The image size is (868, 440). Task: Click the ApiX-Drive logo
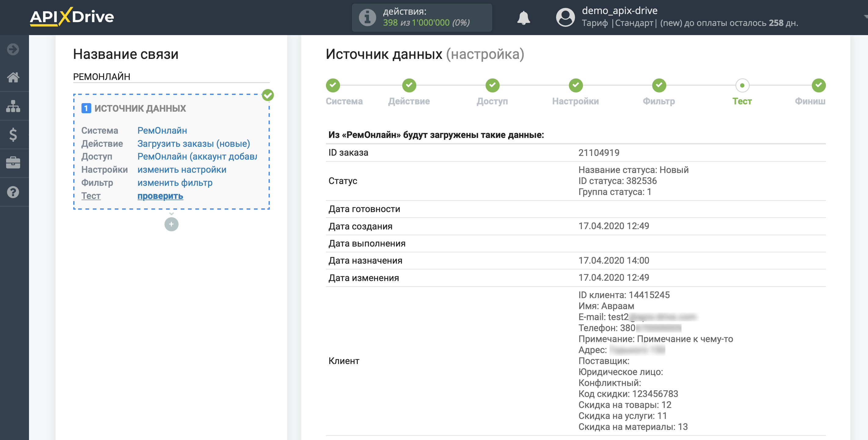[72, 17]
